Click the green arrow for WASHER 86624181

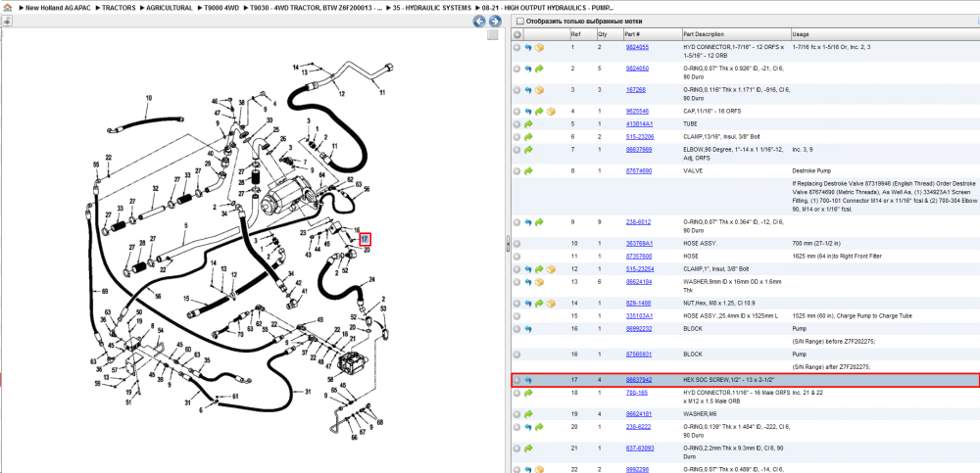(x=528, y=413)
